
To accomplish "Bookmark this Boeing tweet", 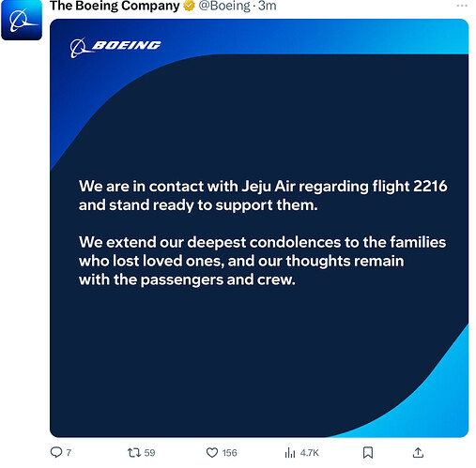I will pyautogui.click(x=368, y=453).
